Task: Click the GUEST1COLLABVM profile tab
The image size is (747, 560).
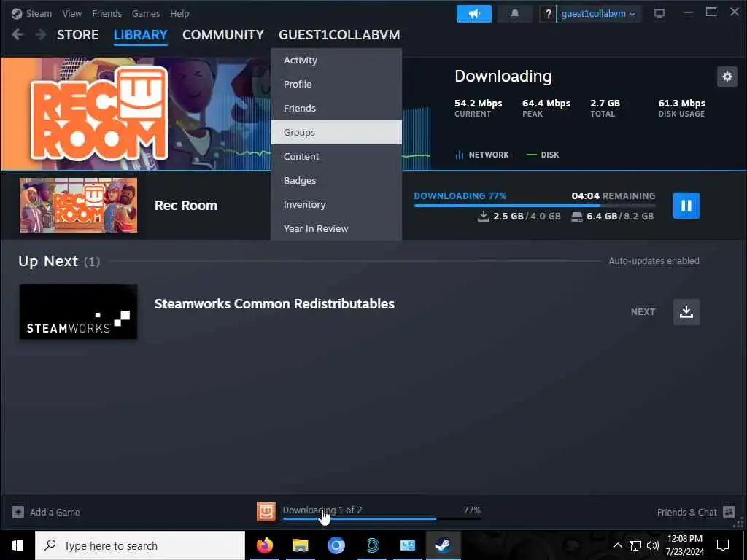Action: point(339,35)
